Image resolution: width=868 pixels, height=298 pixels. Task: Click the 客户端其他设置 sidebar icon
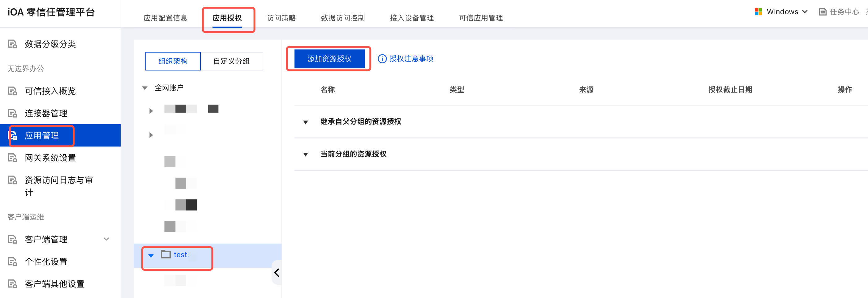click(x=12, y=283)
